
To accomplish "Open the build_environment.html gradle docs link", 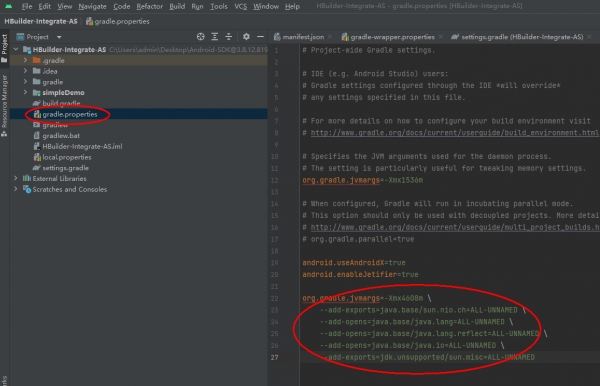I will (455, 133).
